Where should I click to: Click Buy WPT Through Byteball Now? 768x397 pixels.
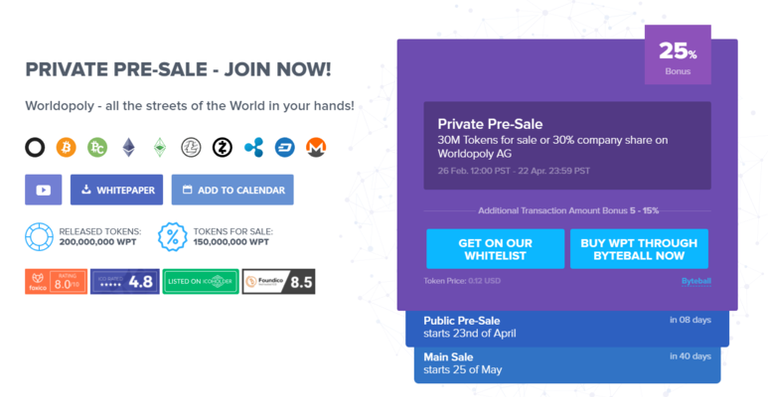tap(639, 249)
